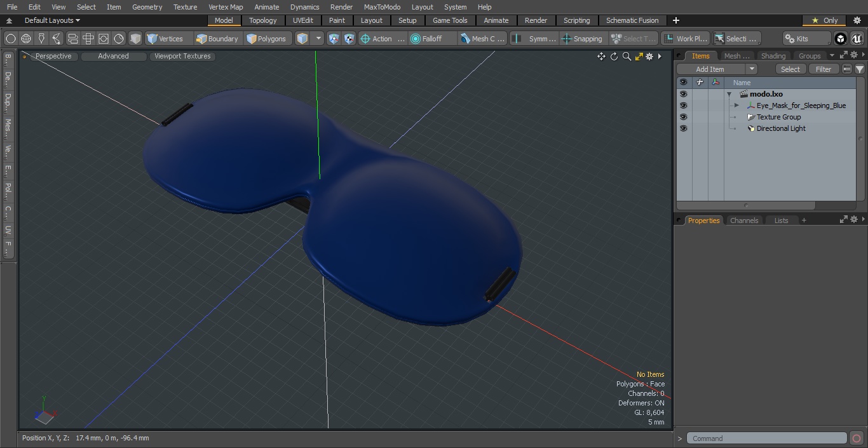Screen dimensions: 868x448
Task: Click the Unreal Engine kit icon
Action: [x=857, y=39]
